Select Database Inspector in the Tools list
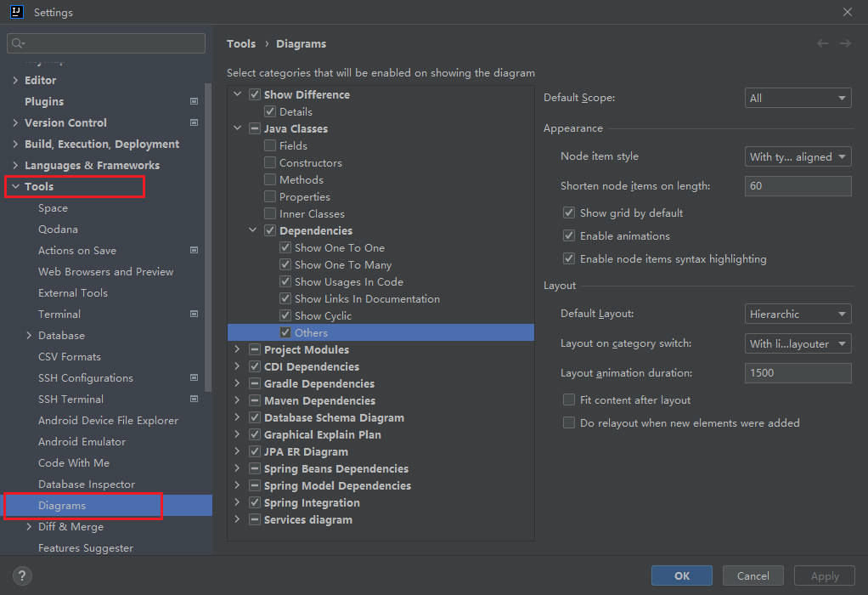868x595 pixels. (x=87, y=484)
